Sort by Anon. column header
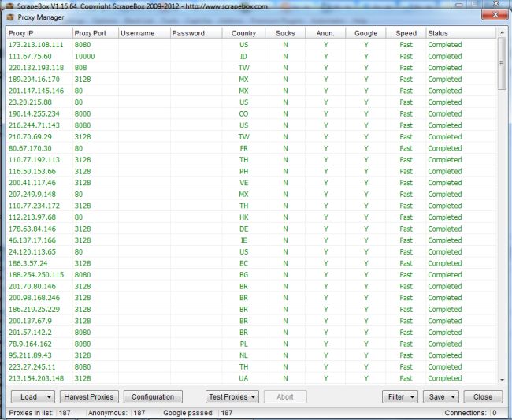 click(x=325, y=33)
